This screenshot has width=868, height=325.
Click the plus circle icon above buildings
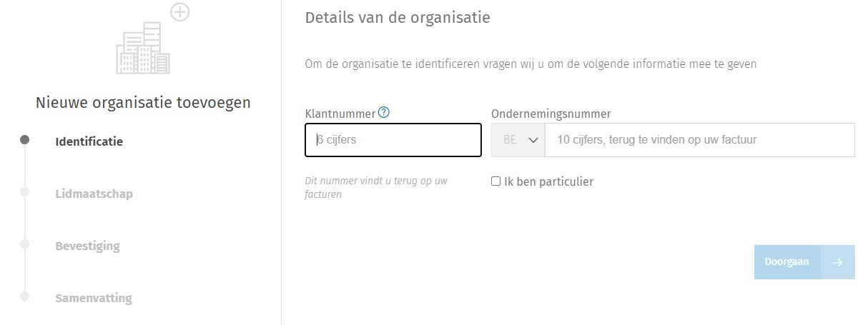pos(180,12)
